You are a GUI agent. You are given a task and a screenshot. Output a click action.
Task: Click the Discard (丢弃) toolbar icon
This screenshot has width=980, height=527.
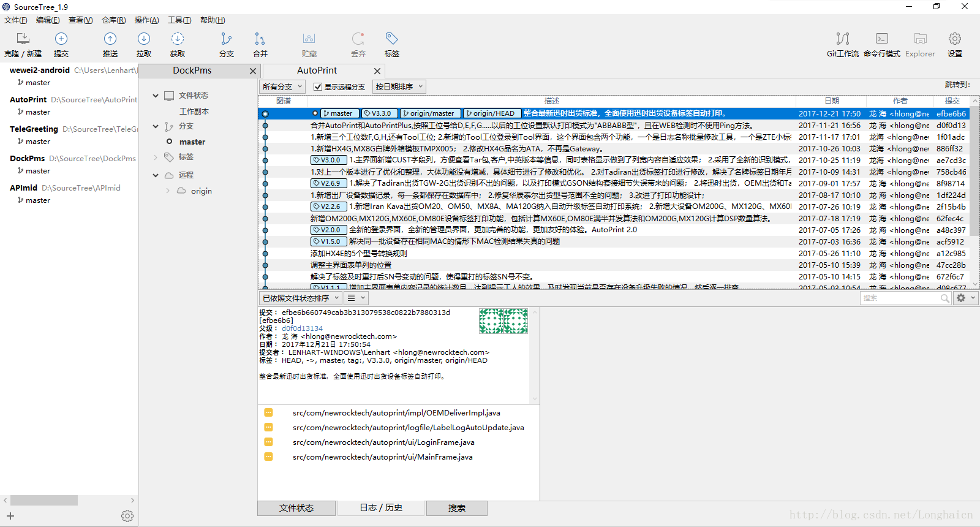coord(358,39)
